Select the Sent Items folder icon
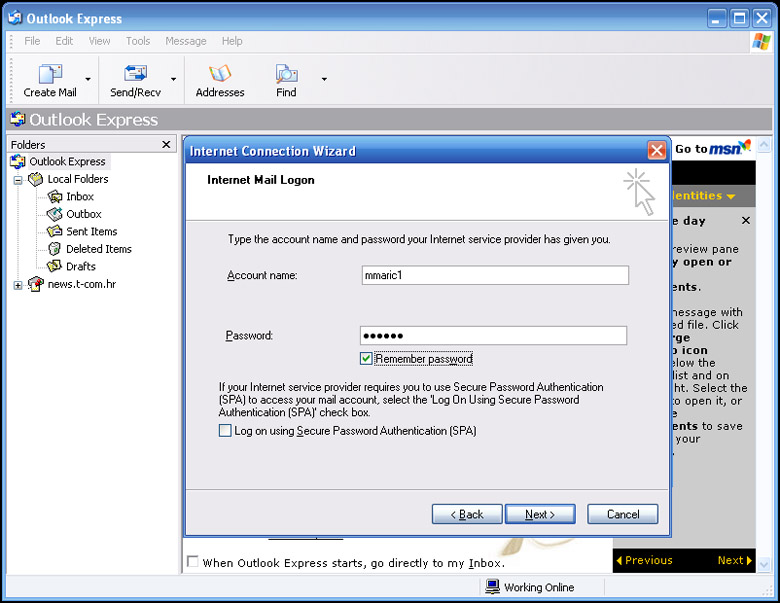The image size is (780, 603). coord(54,231)
